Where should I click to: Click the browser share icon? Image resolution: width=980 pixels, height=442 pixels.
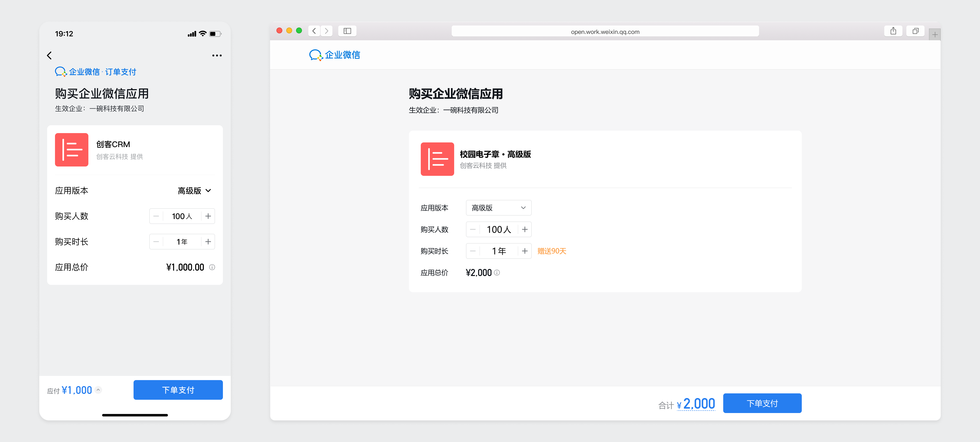[893, 31]
